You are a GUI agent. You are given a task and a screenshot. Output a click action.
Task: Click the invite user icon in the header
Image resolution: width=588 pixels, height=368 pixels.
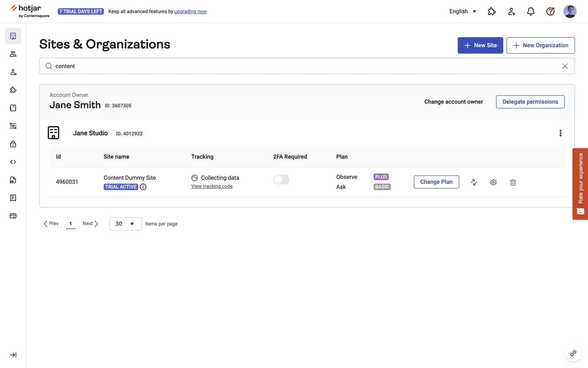[x=511, y=12]
